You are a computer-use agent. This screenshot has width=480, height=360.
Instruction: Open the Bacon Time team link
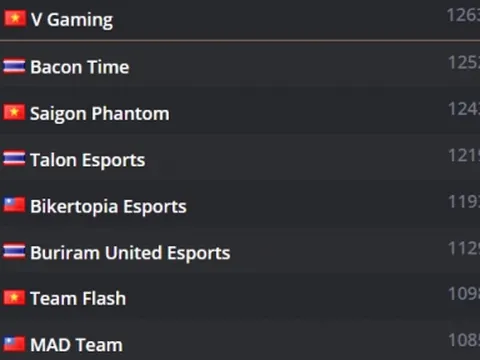pos(80,67)
